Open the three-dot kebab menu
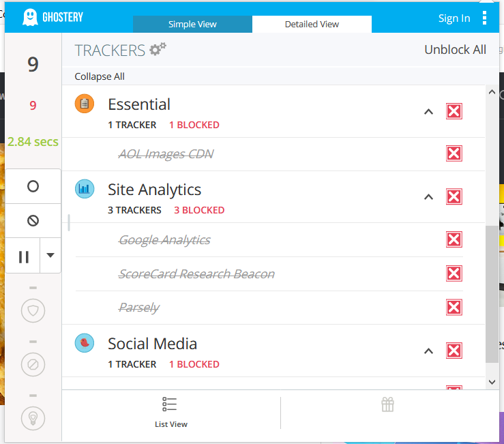 click(485, 18)
